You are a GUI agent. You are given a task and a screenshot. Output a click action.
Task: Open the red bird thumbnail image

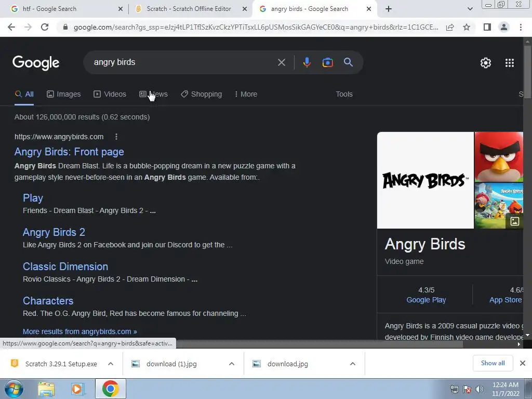499,157
